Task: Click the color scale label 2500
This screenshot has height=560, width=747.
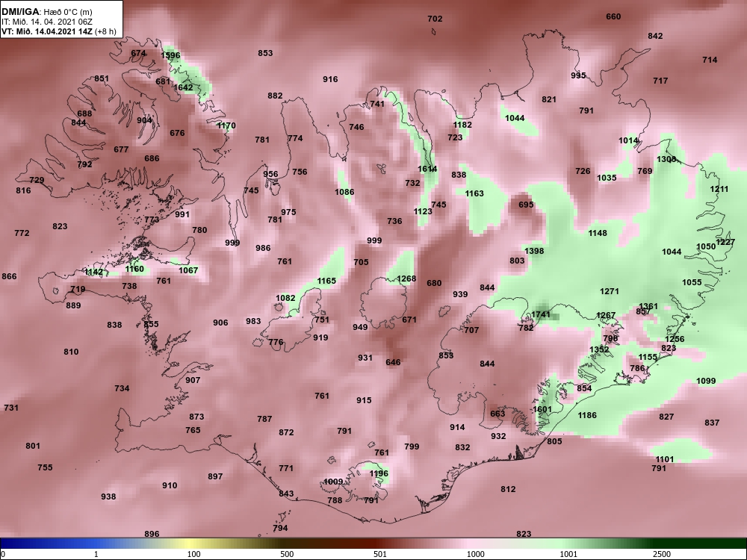Action: pyautogui.click(x=662, y=554)
